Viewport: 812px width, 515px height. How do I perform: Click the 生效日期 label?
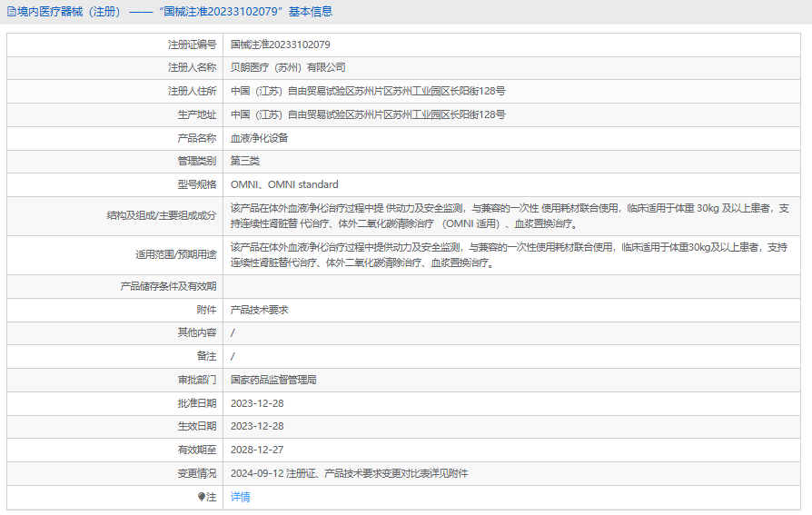tap(197, 426)
